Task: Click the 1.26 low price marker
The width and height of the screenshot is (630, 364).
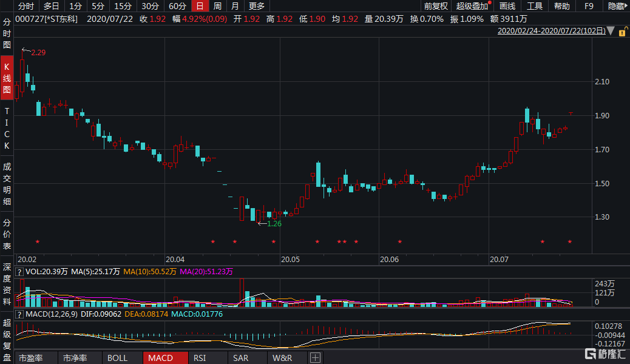Action: (274, 223)
